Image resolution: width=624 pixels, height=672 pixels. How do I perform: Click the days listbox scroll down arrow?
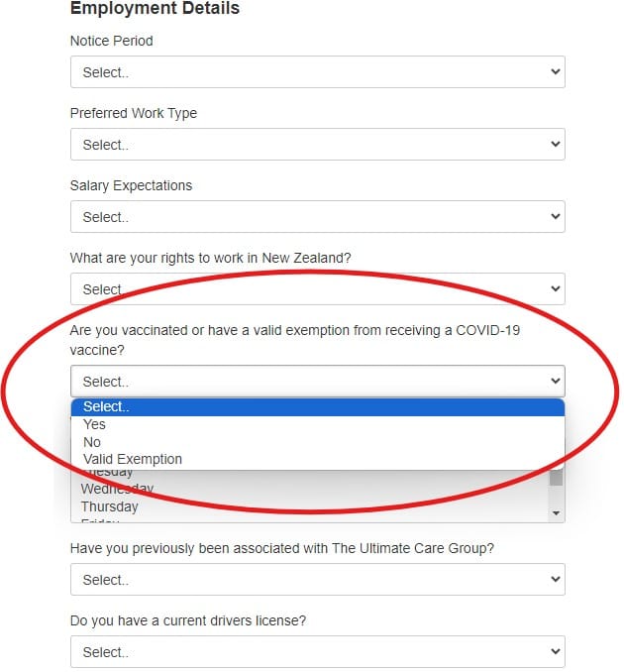(557, 513)
